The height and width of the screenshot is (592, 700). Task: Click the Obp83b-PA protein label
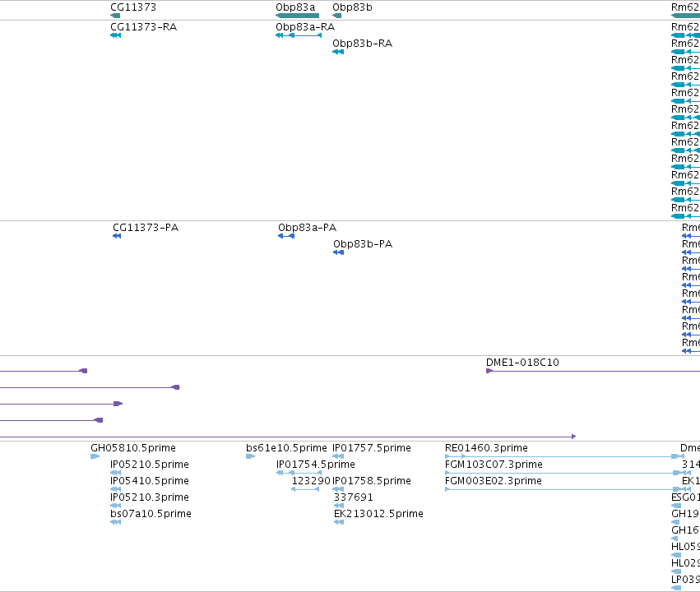[363, 244]
